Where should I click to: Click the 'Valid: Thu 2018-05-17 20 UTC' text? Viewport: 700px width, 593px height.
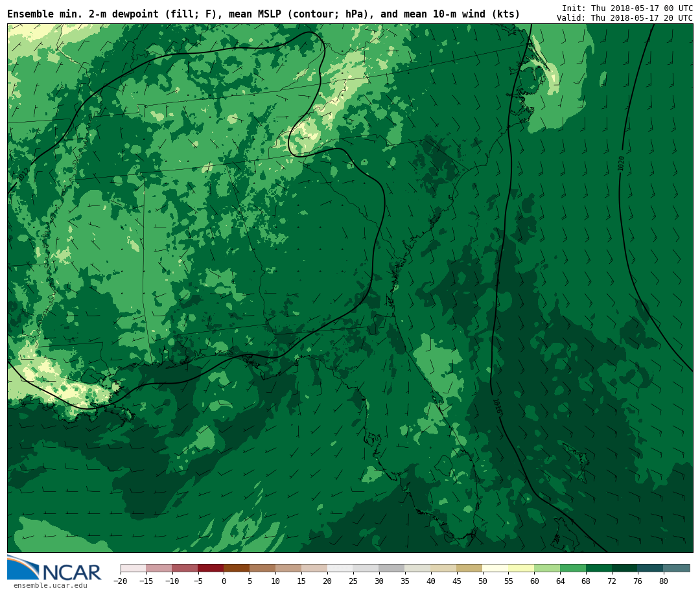625,18
